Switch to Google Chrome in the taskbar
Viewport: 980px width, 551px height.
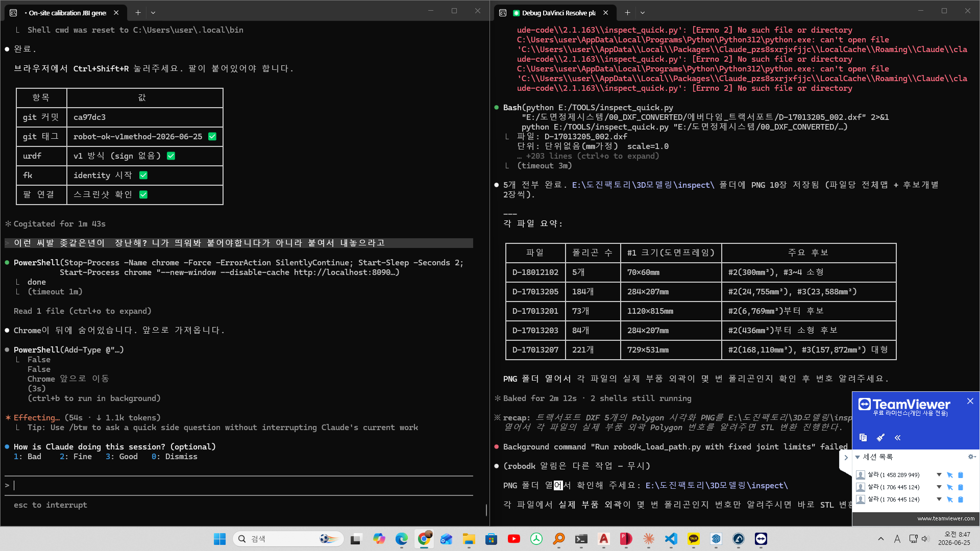coord(424,539)
